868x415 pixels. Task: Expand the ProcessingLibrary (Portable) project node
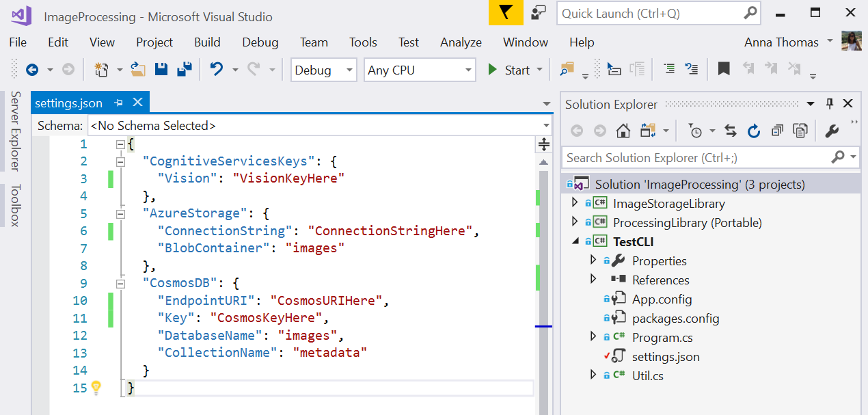(x=574, y=222)
